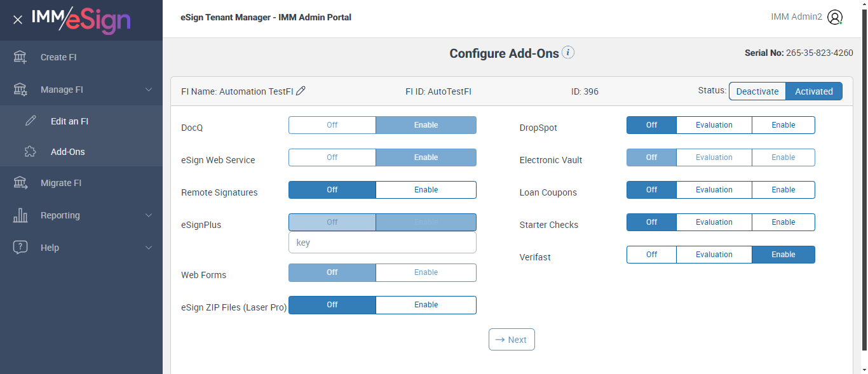
Task: Expand the Help menu chevron
Action: point(149,248)
